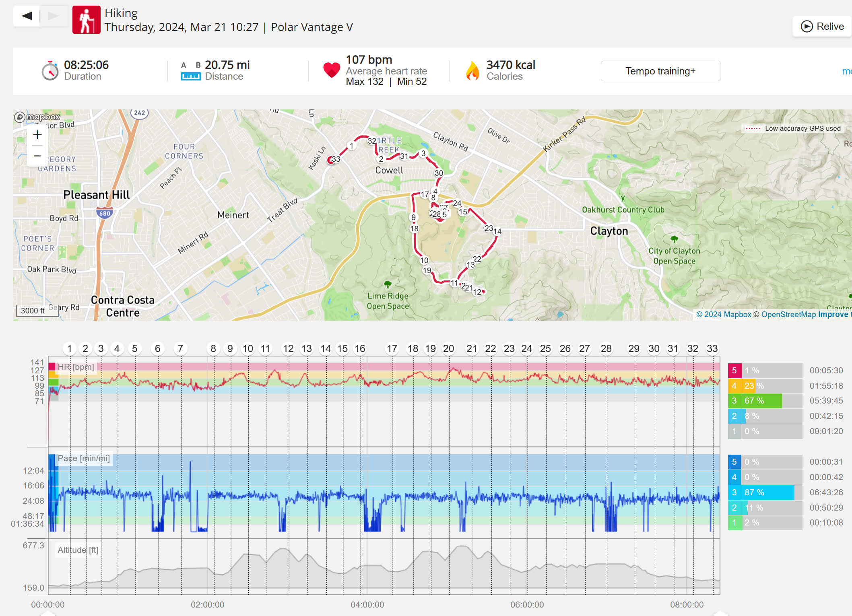Select lap 17 marker above charts
This screenshot has height=616, width=852.
tap(392, 348)
